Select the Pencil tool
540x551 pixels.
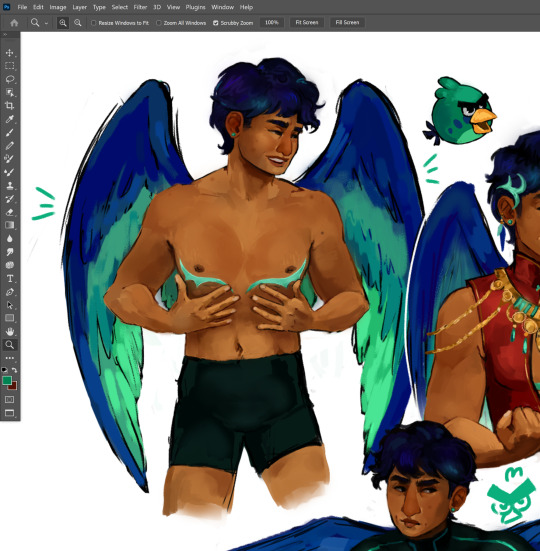(9, 145)
